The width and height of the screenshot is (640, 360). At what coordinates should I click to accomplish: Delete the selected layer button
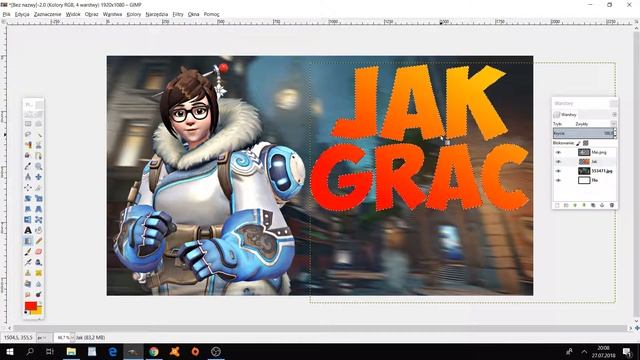coord(612,205)
